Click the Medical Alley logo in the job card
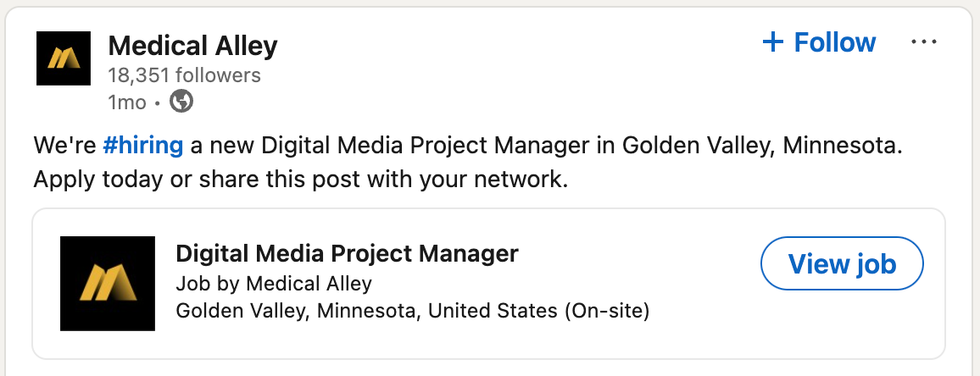The image size is (980, 376). coord(108,284)
